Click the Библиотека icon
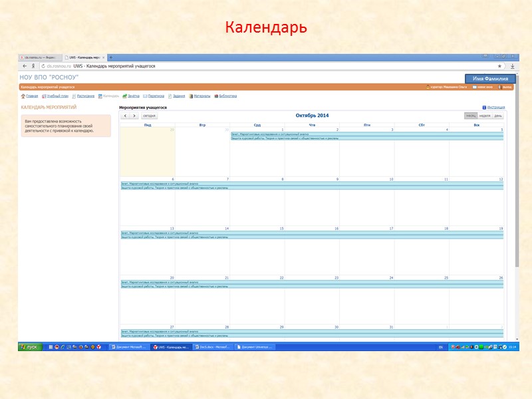The width and height of the screenshot is (532, 399). 216,96
